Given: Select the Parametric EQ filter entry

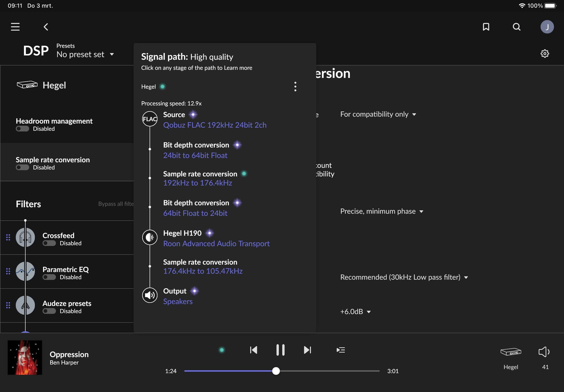Looking at the screenshot, I should point(67,271).
